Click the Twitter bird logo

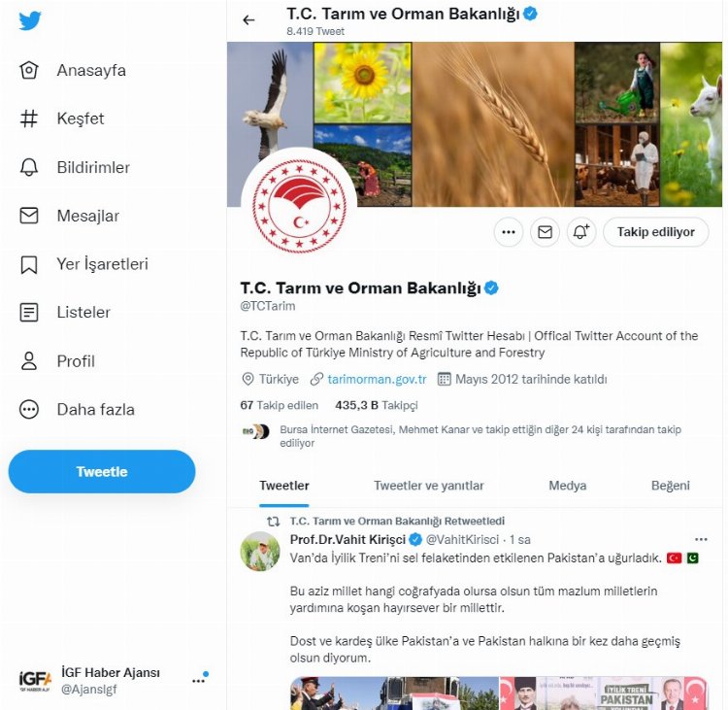coord(30,21)
